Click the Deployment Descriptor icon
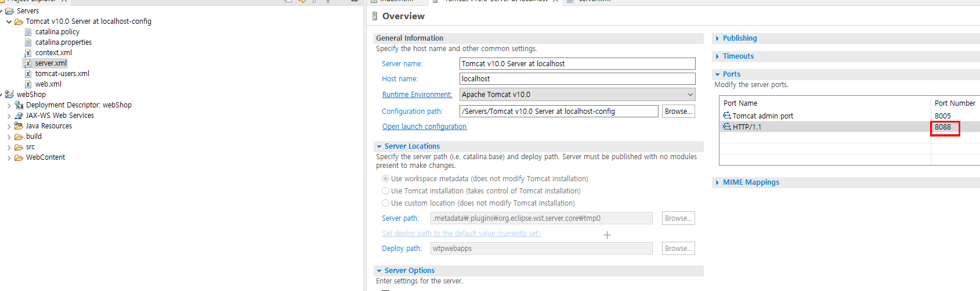The image size is (980, 291). (x=19, y=105)
